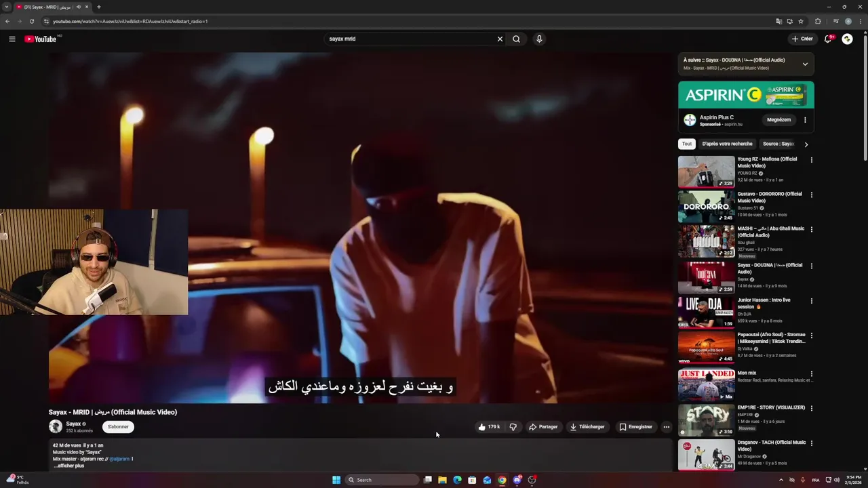Download video with Télécharger button
This screenshot has height=488, width=868.
pyautogui.click(x=587, y=427)
